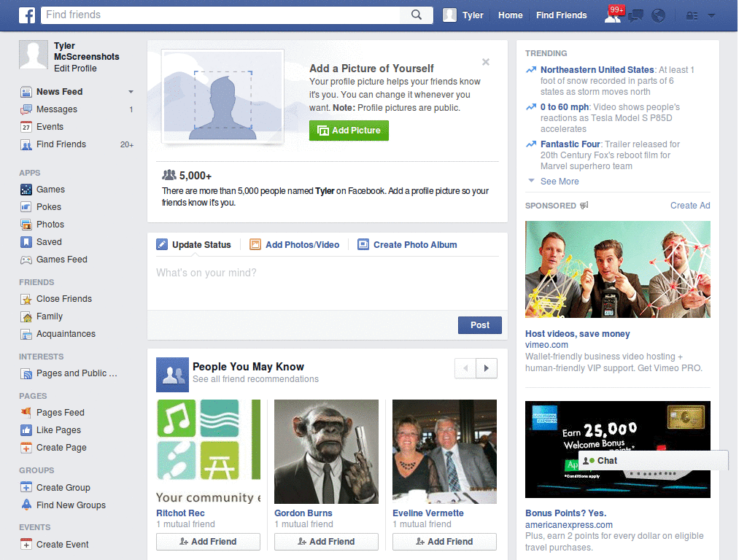
Task: Click the search magnifier icon
Action: coord(417,15)
